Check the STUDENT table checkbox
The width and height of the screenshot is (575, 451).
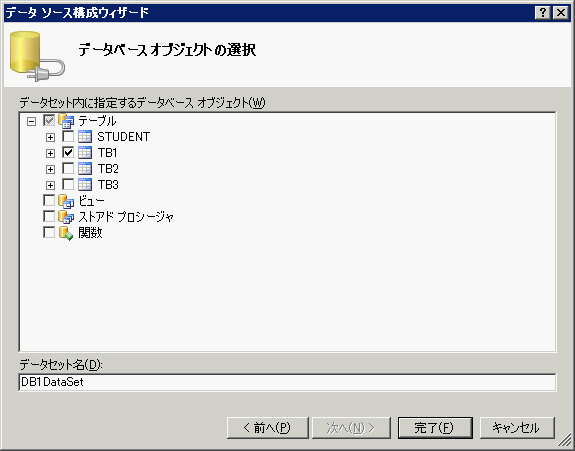[68, 136]
